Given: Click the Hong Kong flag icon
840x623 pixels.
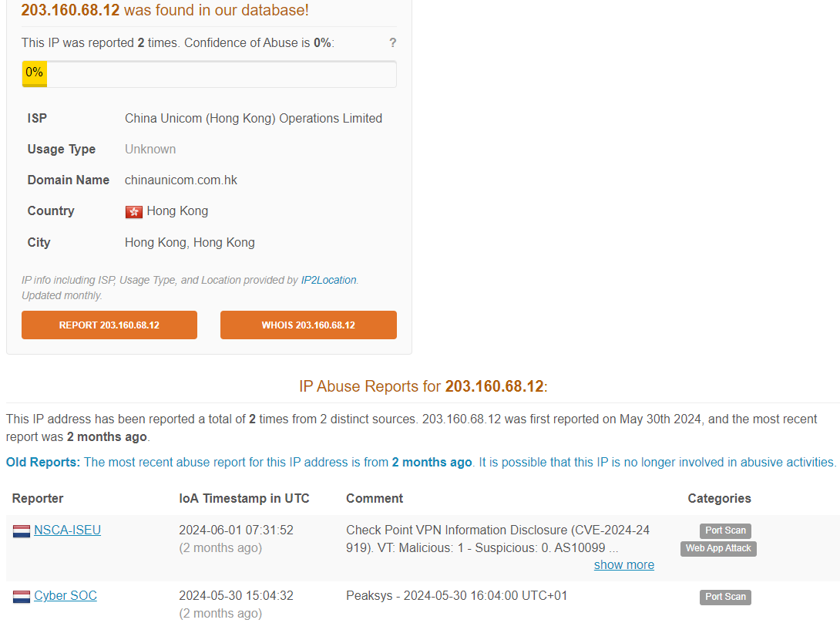Looking at the screenshot, I should click(x=134, y=212).
